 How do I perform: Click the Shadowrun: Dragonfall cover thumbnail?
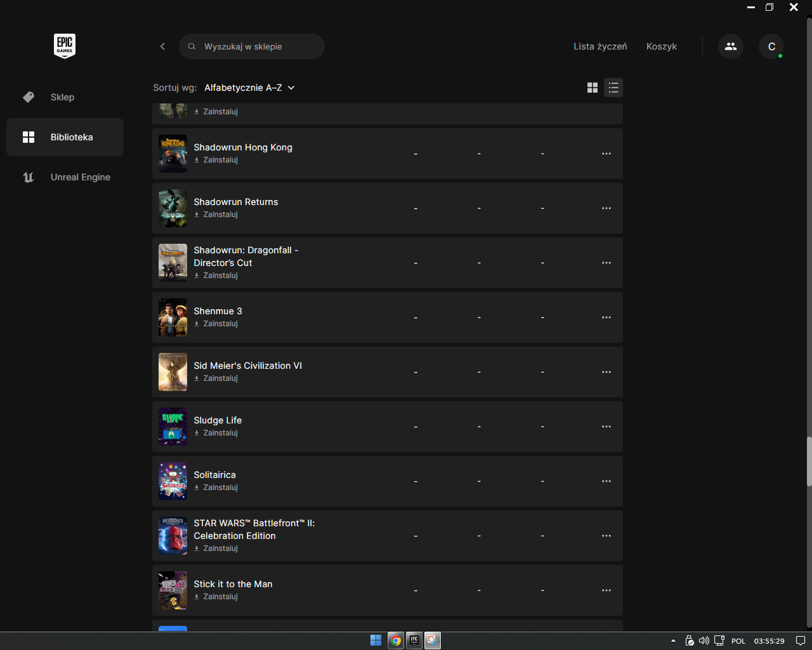[x=173, y=263]
